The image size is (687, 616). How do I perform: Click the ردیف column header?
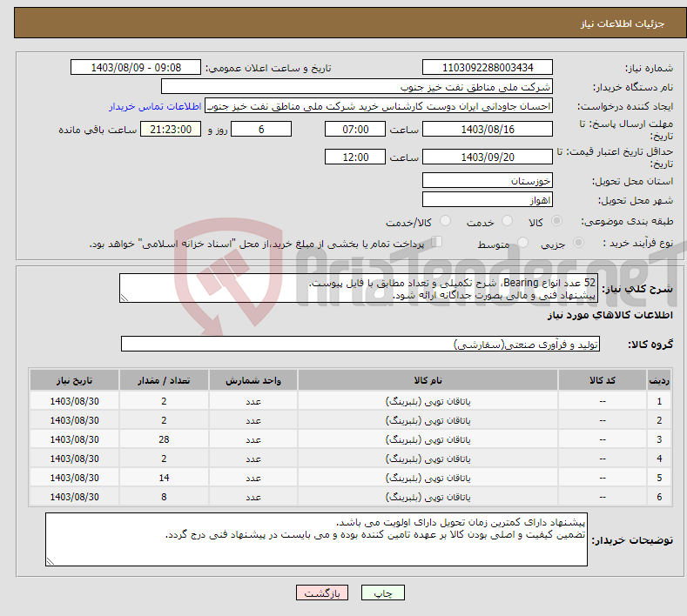tap(659, 380)
